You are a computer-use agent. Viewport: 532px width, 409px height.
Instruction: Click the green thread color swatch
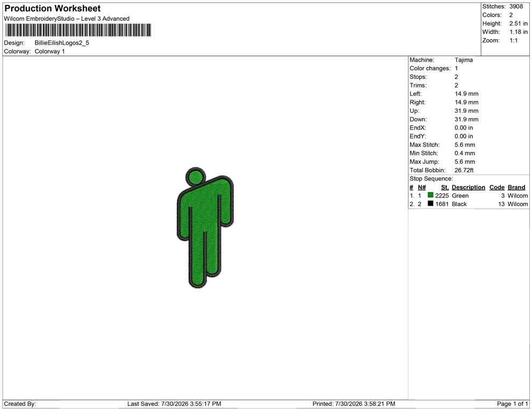(x=430, y=195)
